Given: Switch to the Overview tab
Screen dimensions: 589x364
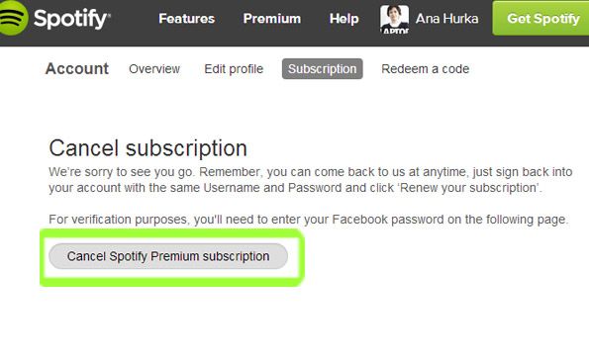Looking at the screenshot, I should (x=154, y=69).
